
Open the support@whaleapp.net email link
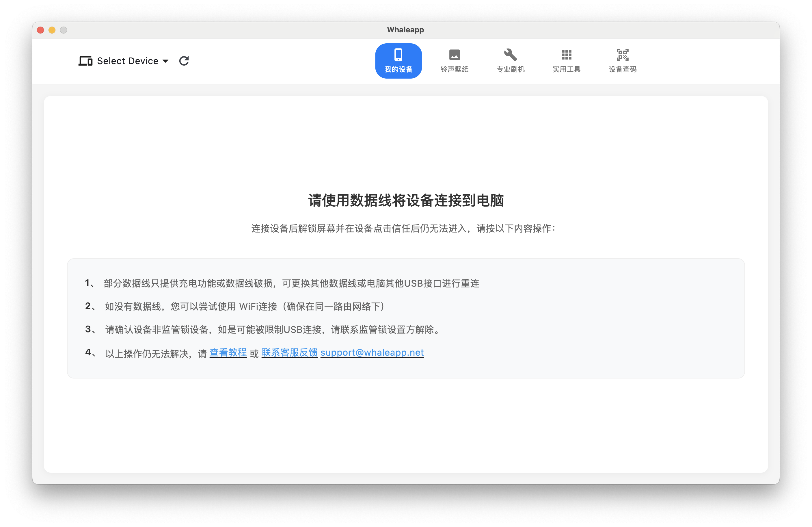point(372,352)
